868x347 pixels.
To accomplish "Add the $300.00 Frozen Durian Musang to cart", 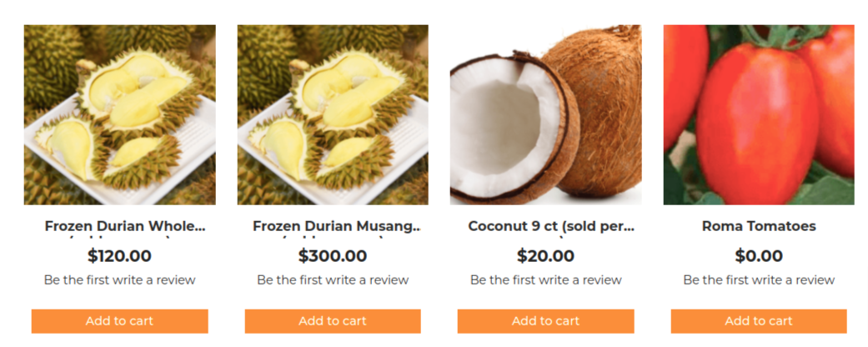I will click(333, 321).
